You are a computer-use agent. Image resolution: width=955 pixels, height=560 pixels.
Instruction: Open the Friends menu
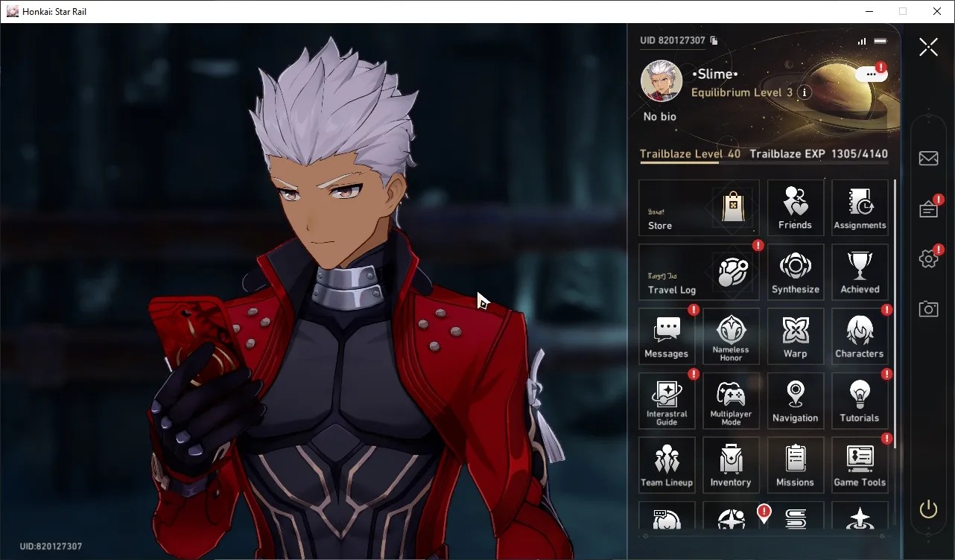tap(796, 208)
